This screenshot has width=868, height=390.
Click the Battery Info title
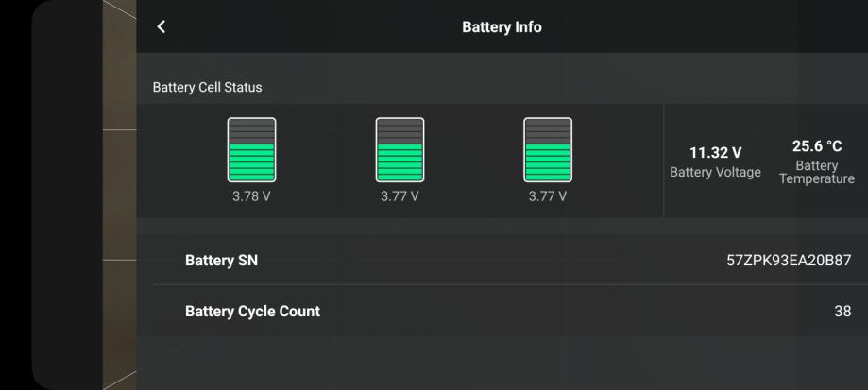(x=502, y=27)
